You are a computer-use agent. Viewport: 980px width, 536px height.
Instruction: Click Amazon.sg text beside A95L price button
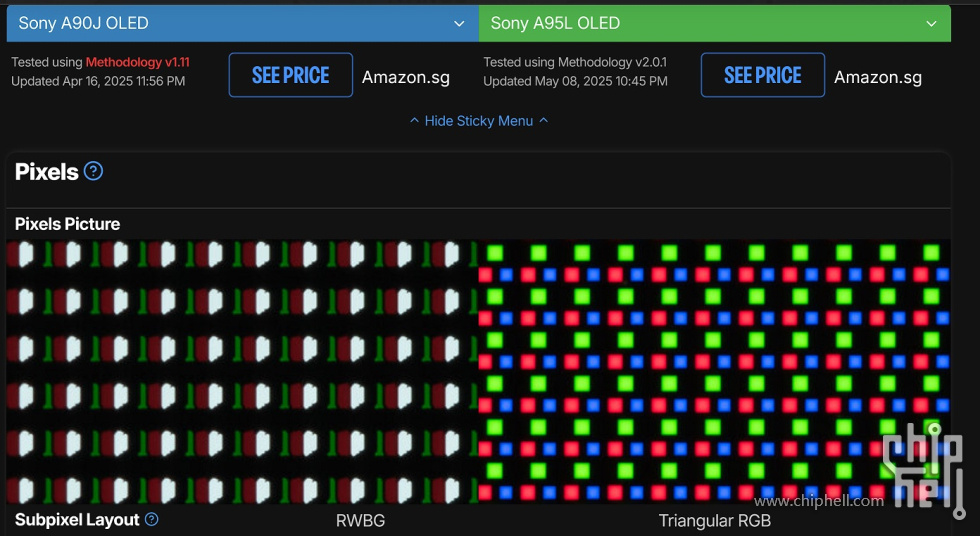878,77
